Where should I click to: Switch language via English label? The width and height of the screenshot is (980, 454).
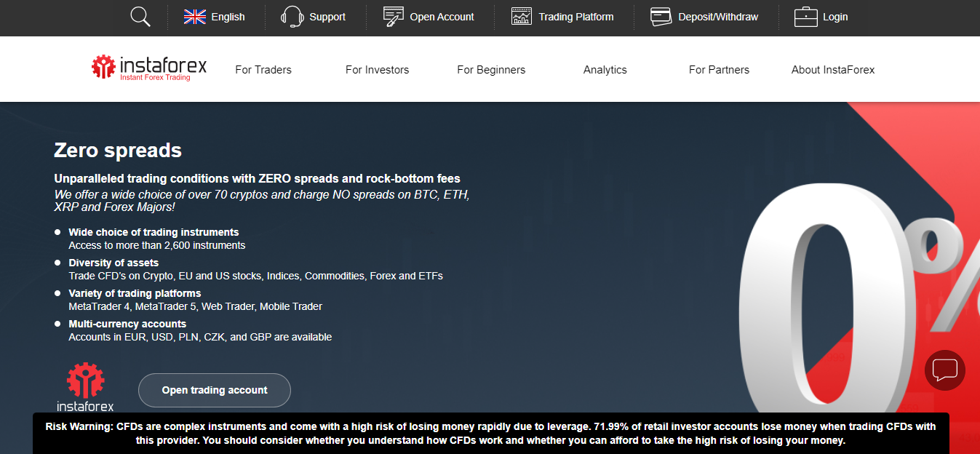pyautogui.click(x=228, y=17)
